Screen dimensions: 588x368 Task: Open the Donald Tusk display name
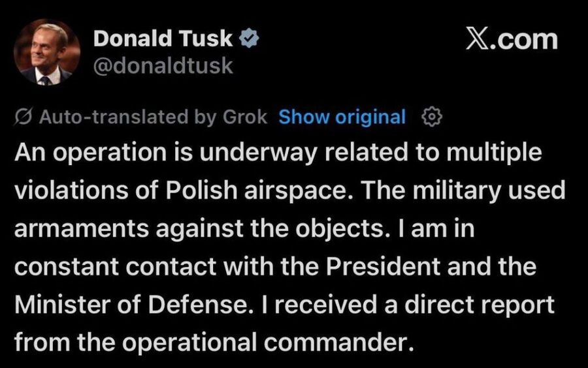tap(163, 38)
